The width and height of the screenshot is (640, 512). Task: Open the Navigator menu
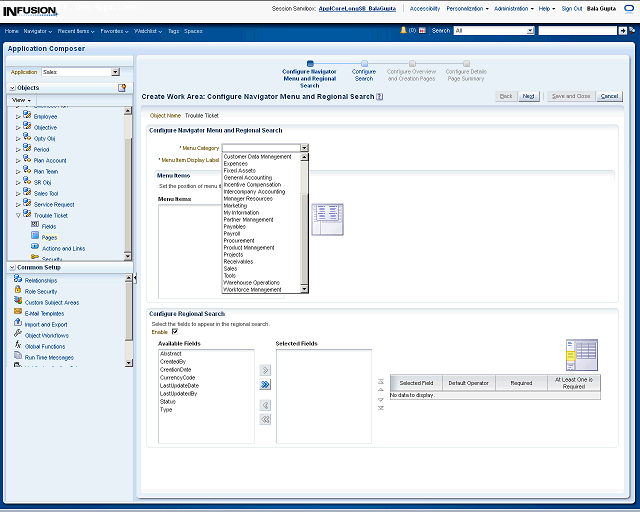(x=37, y=31)
